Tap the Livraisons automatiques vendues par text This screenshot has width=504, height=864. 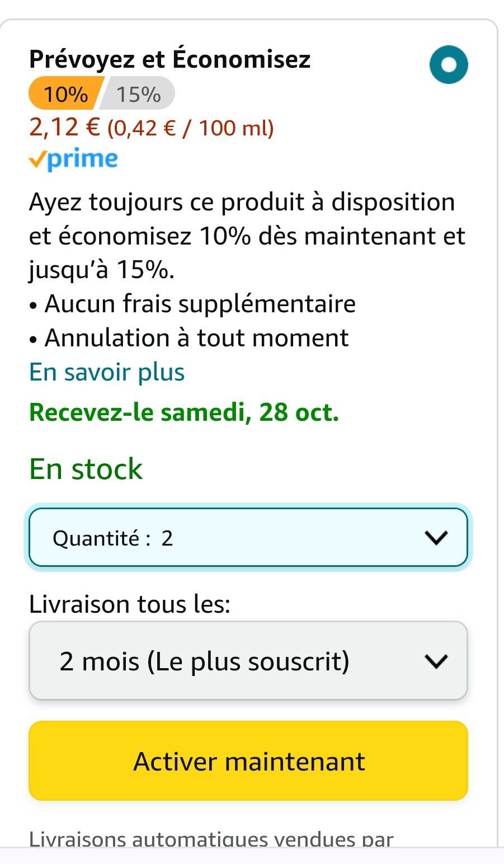(x=211, y=839)
